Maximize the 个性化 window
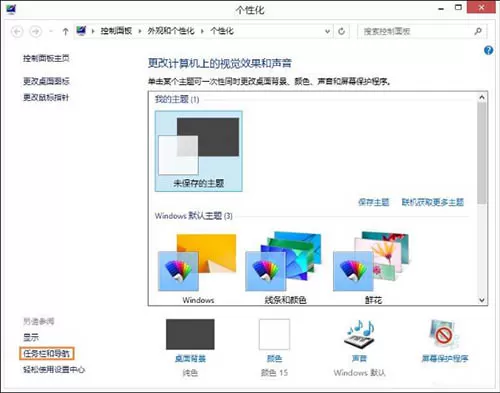 pos(458,7)
